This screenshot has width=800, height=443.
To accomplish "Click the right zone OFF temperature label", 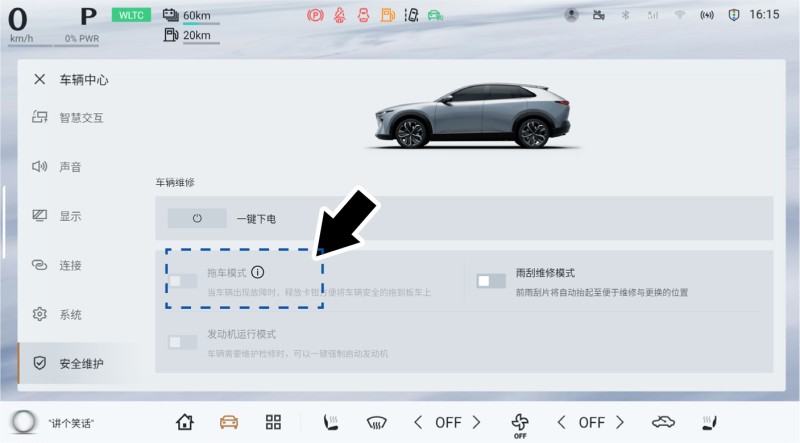I will pyautogui.click(x=591, y=423).
